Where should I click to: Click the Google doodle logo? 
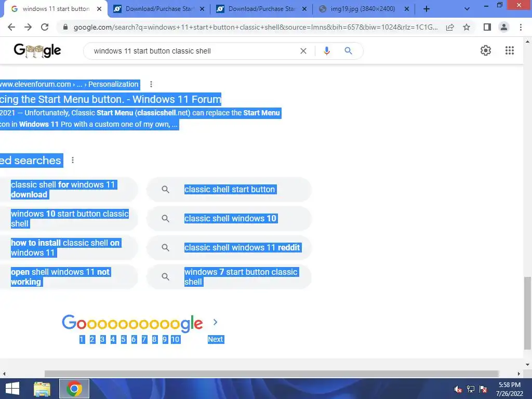pyautogui.click(x=37, y=51)
